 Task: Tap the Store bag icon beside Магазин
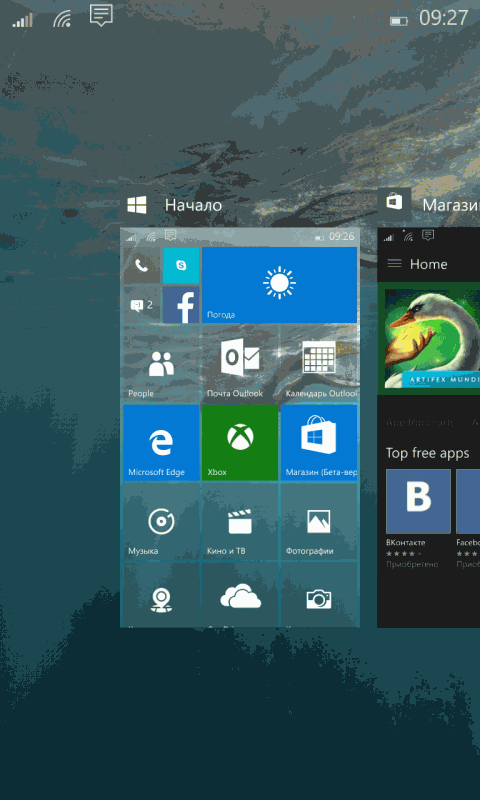394,204
